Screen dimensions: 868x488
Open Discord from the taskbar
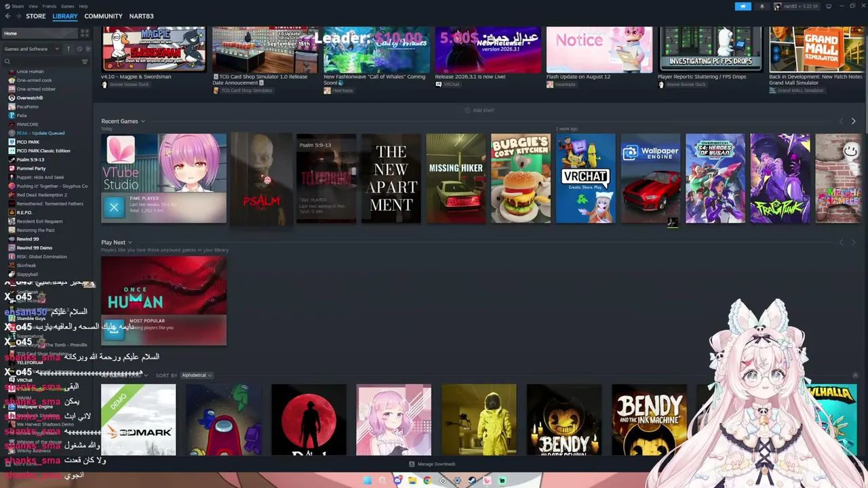point(397,481)
